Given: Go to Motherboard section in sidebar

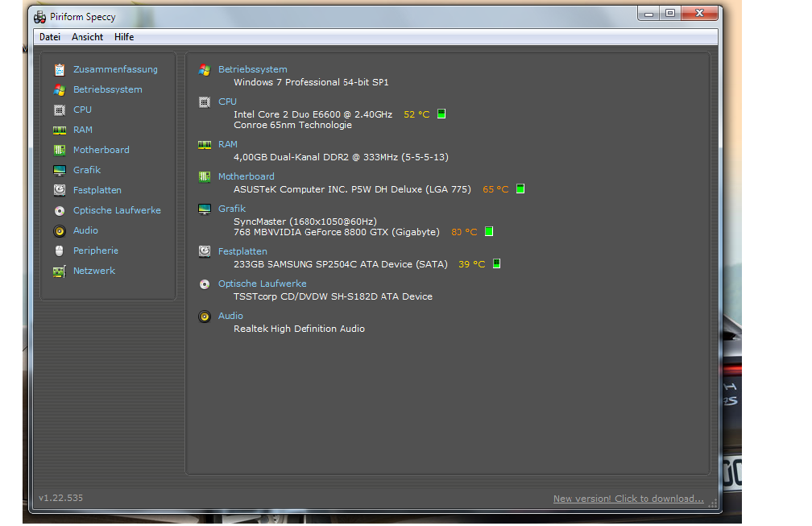Looking at the screenshot, I should 101,150.
